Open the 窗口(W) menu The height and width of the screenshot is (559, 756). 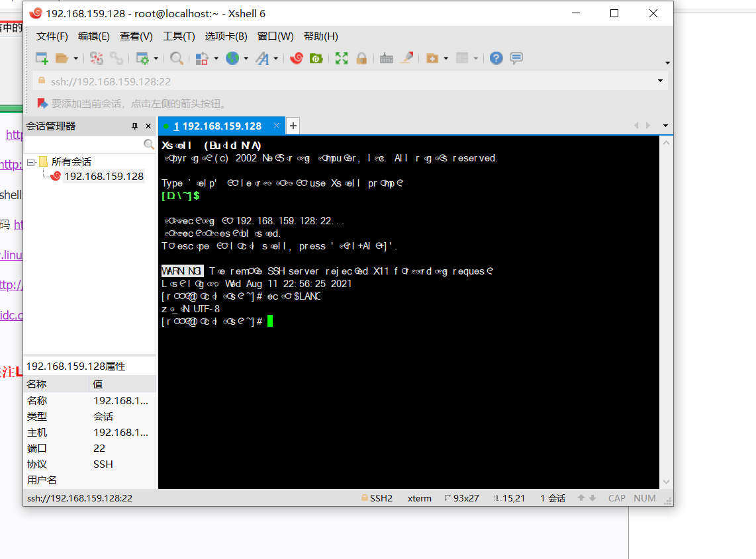[x=275, y=36]
